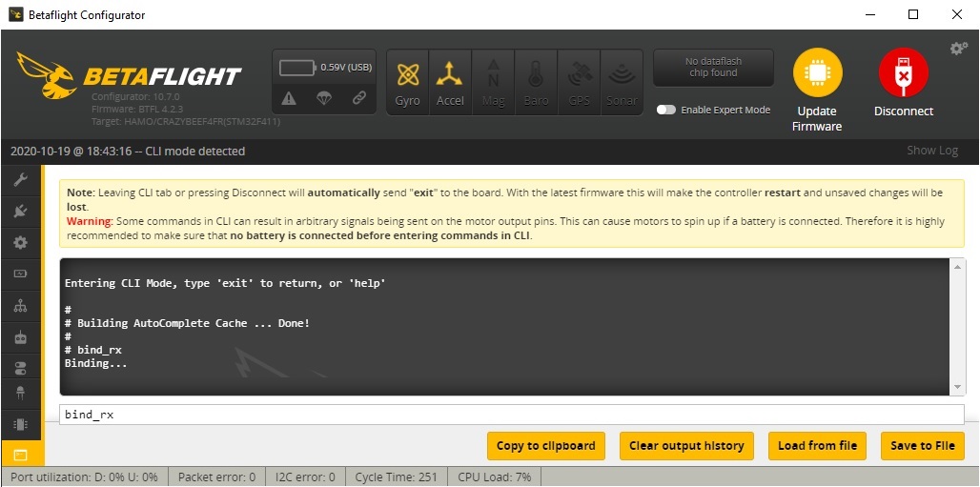Click 'Packet error: 0' status entry

click(x=216, y=477)
